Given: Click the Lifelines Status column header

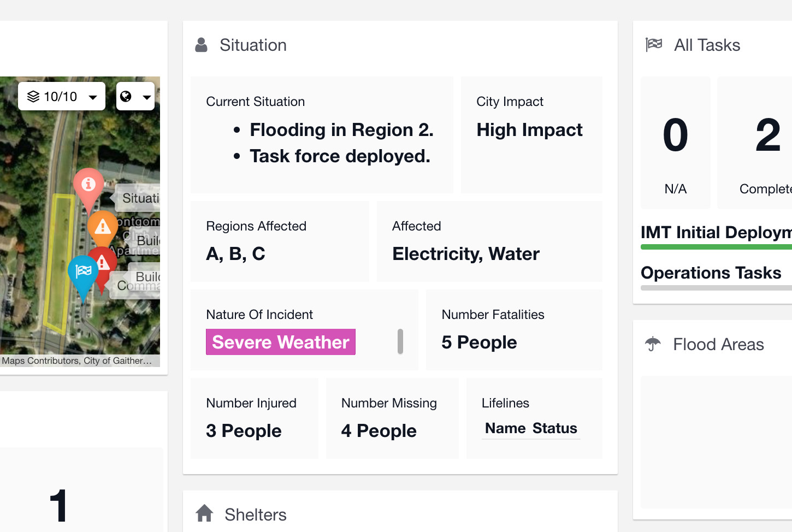Looking at the screenshot, I should click(x=554, y=428).
